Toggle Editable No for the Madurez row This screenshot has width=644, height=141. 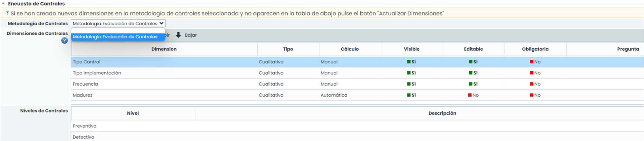pos(473,95)
